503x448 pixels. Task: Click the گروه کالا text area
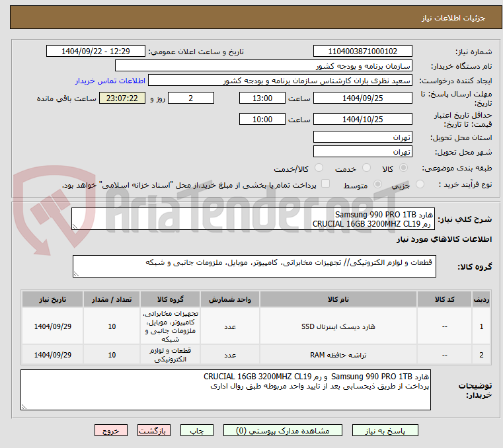click(254, 266)
